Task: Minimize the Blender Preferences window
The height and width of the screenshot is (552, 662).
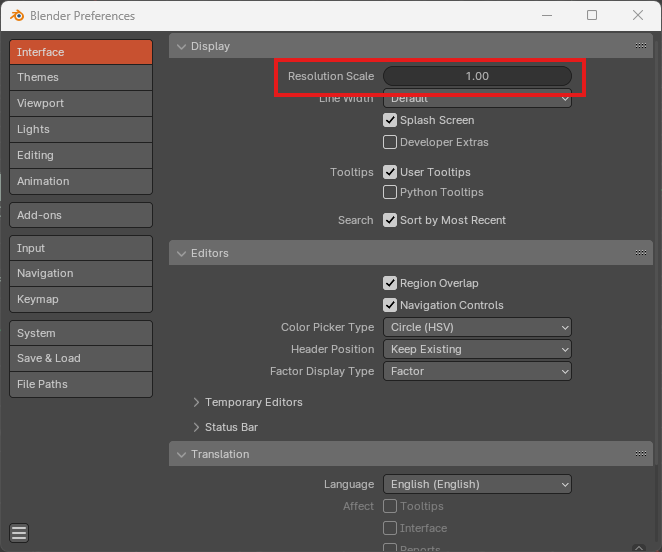Action: 547,16
